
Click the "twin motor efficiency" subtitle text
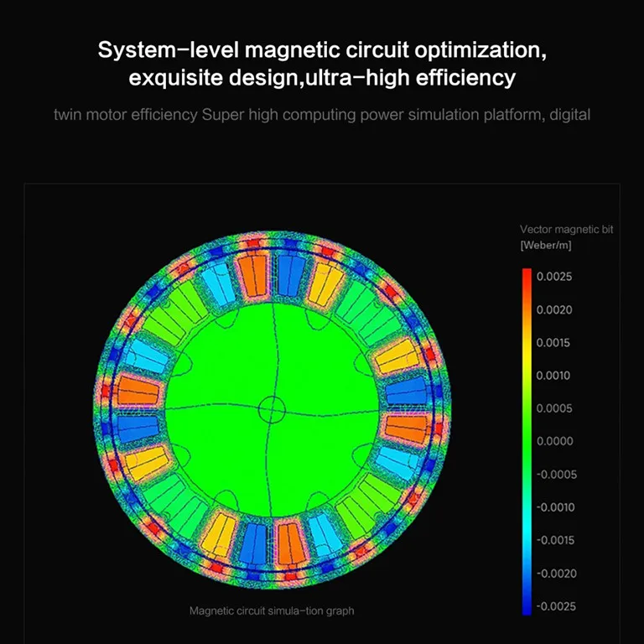tap(127, 114)
